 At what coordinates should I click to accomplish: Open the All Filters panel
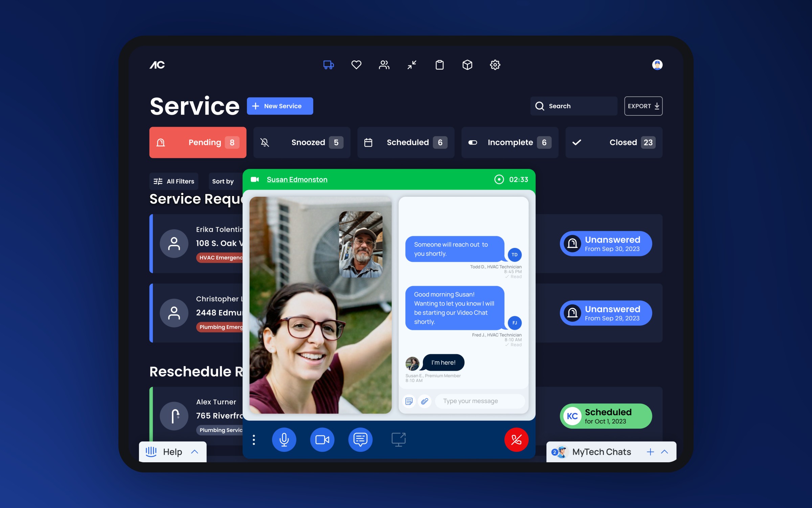(174, 182)
